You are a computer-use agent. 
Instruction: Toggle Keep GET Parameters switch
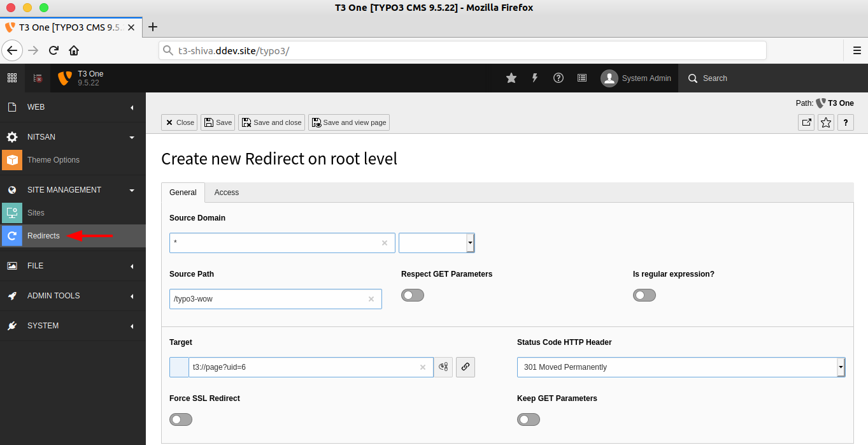point(528,419)
